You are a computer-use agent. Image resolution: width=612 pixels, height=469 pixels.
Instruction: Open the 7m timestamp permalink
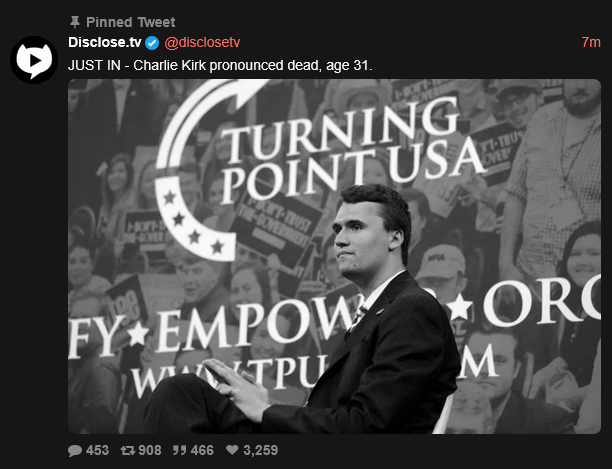pos(591,42)
